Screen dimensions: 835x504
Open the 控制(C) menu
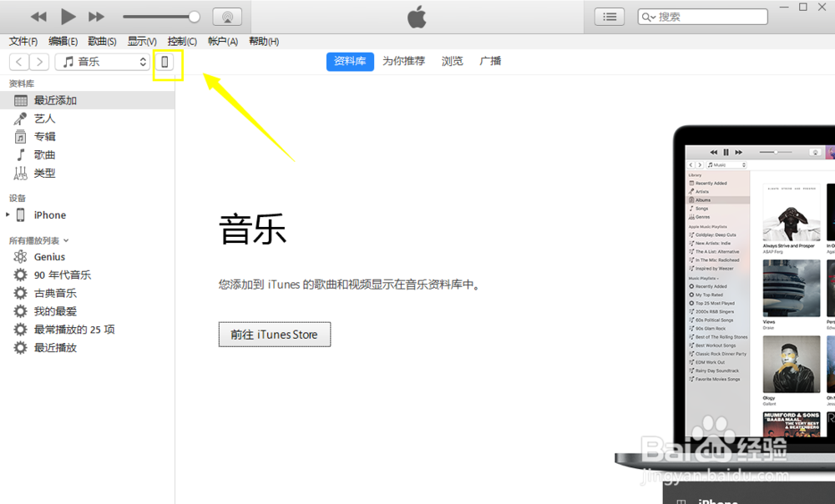(x=182, y=42)
